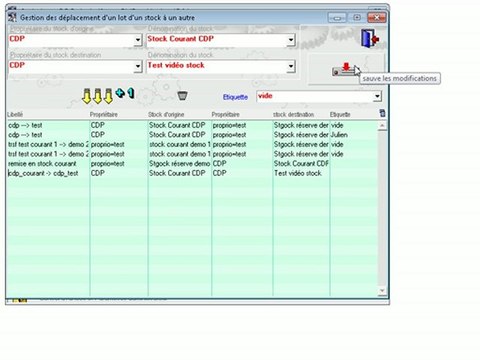Click the scrollbar down arrow of the list

point(382,291)
